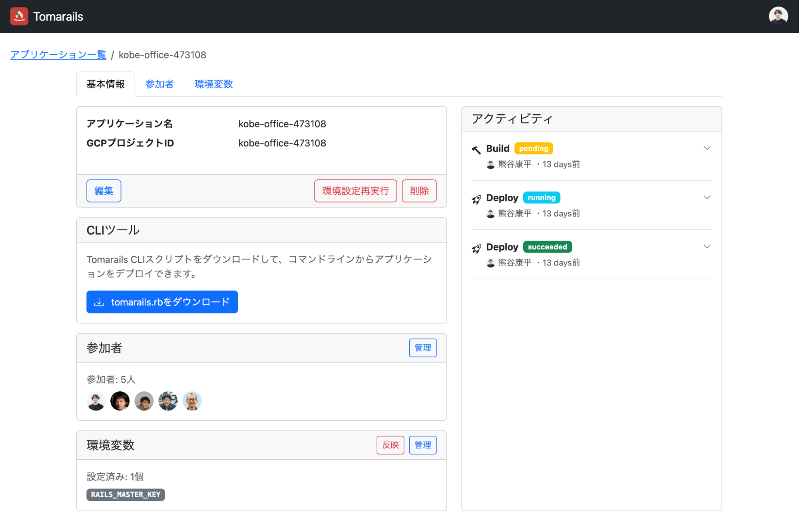The height and width of the screenshot is (532, 799).
Task: Switch to the 参加者 tab
Action: pyautogui.click(x=159, y=84)
